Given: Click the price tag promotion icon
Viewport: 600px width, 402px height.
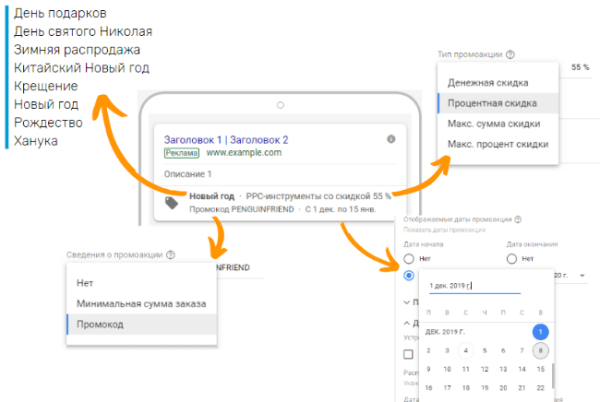Looking at the screenshot, I should click(x=172, y=202).
